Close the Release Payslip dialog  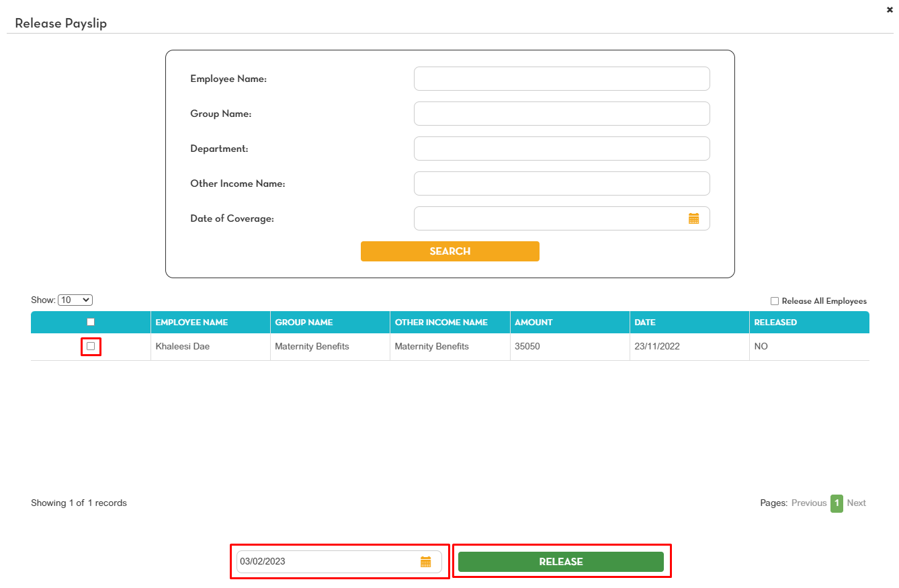890,9
